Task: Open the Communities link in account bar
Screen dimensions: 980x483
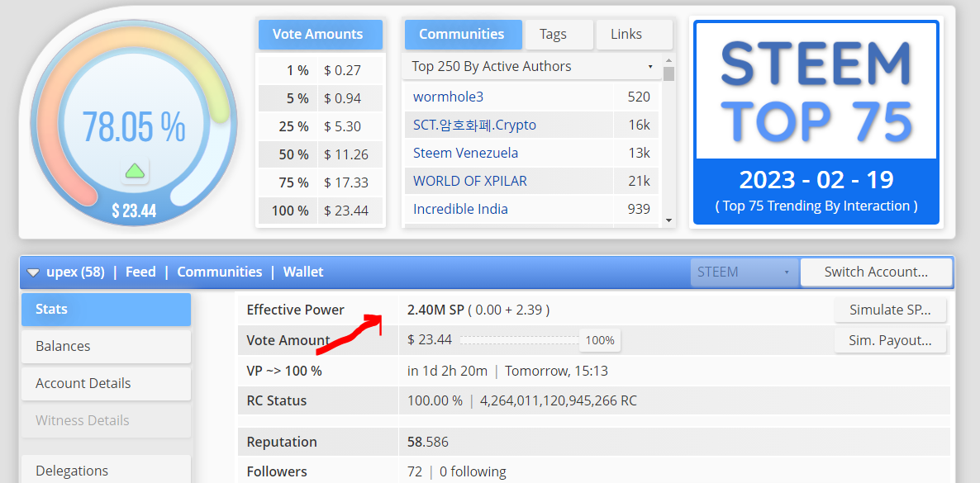Action: (219, 272)
